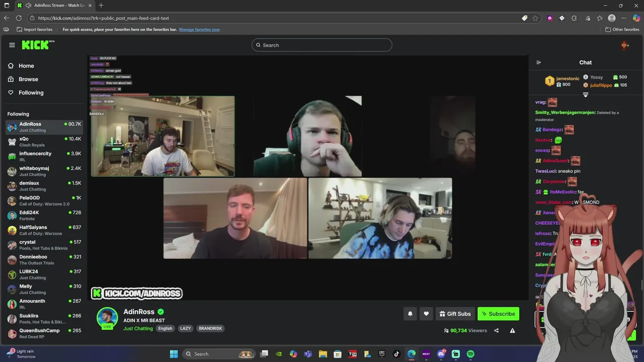The height and width of the screenshot is (362, 644).
Task: Expand the chat leaderboard dropdown arrow
Action: click(586, 95)
